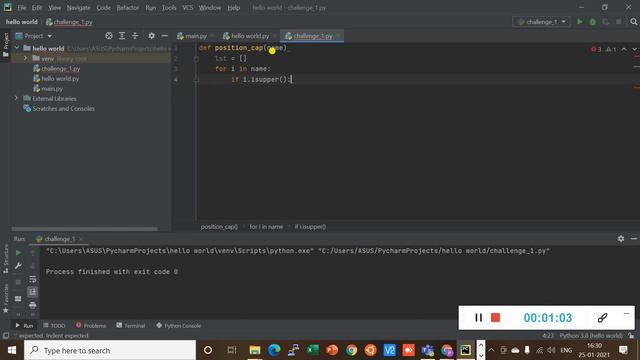
Task: Select Scratches and Consoles node
Action: pyautogui.click(x=63, y=109)
